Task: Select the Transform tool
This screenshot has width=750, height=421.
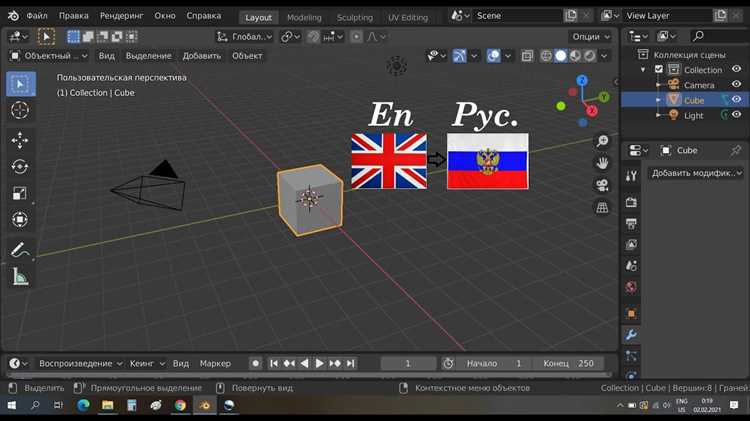Action: point(20,220)
